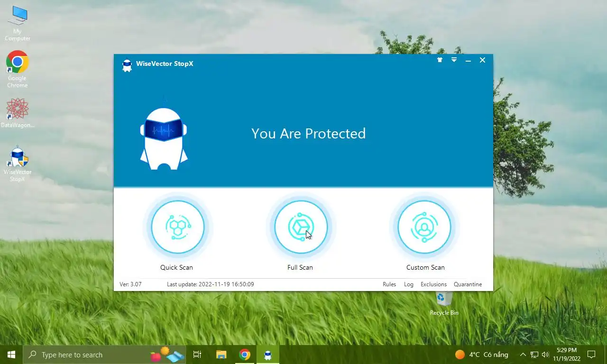
Task: Open Task View from taskbar
Action: [x=197, y=355]
